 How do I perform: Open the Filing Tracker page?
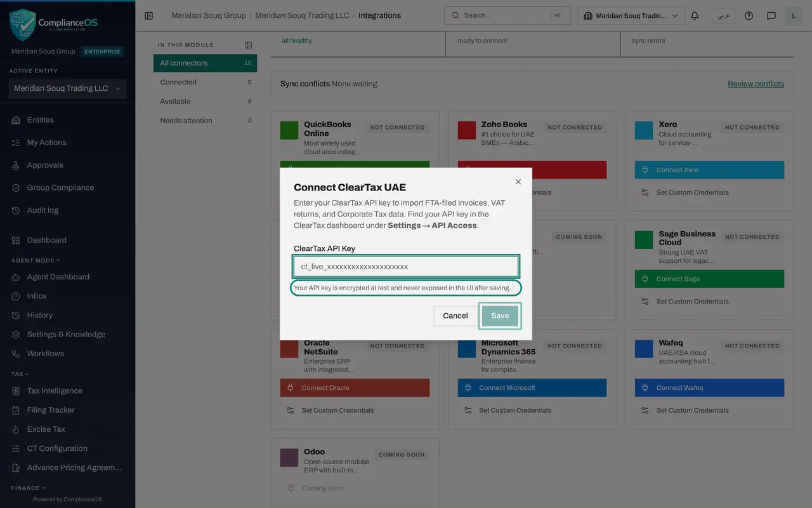67,410
